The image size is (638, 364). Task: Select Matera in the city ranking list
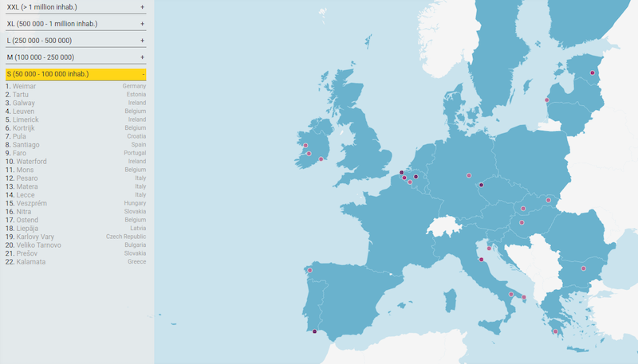(26, 186)
